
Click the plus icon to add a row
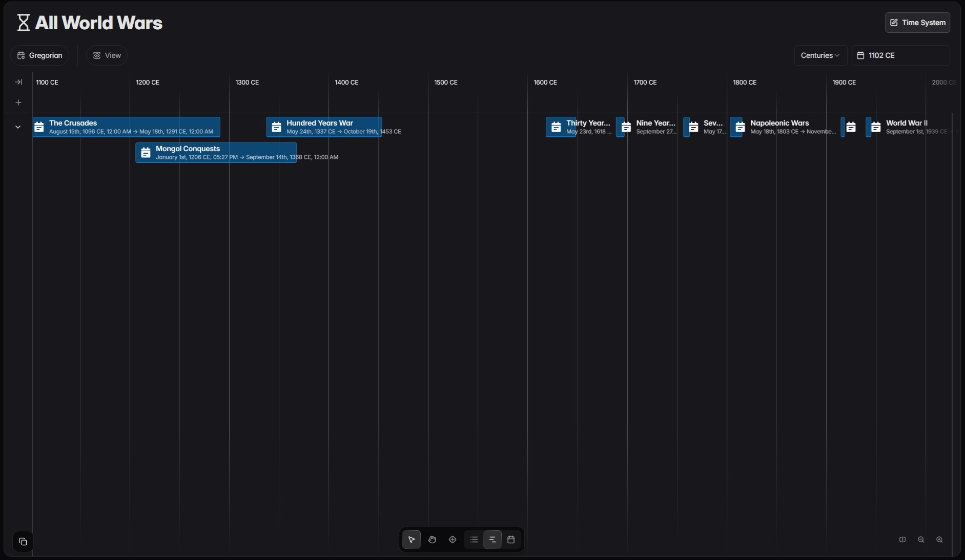point(18,102)
